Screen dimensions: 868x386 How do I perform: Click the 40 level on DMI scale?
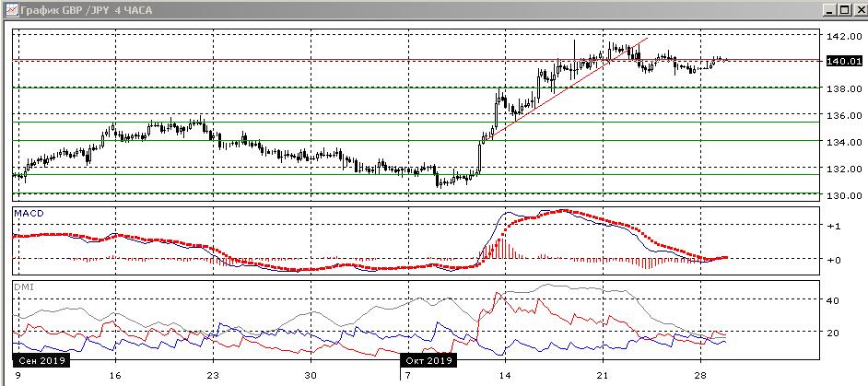[832, 300]
